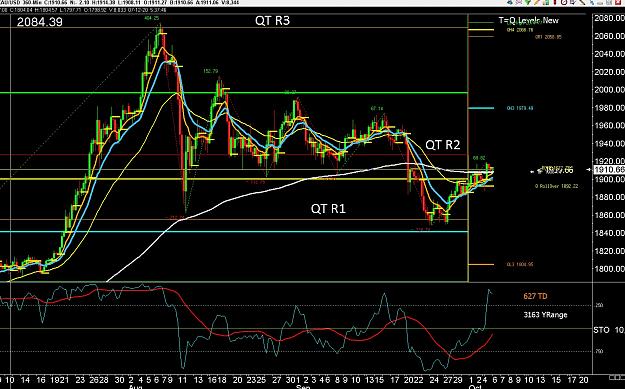625x389 pixels.
Task: Select the QT R3 label
Action: pos(272,20)
